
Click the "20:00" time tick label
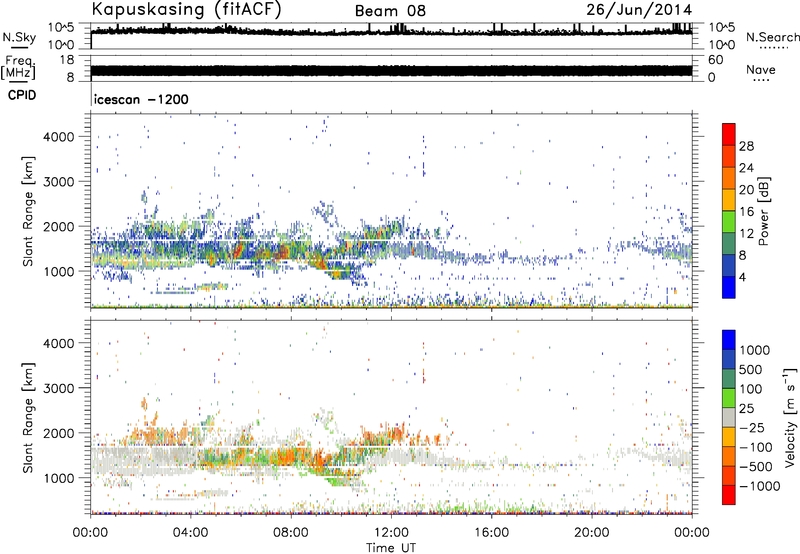point(591,533)
